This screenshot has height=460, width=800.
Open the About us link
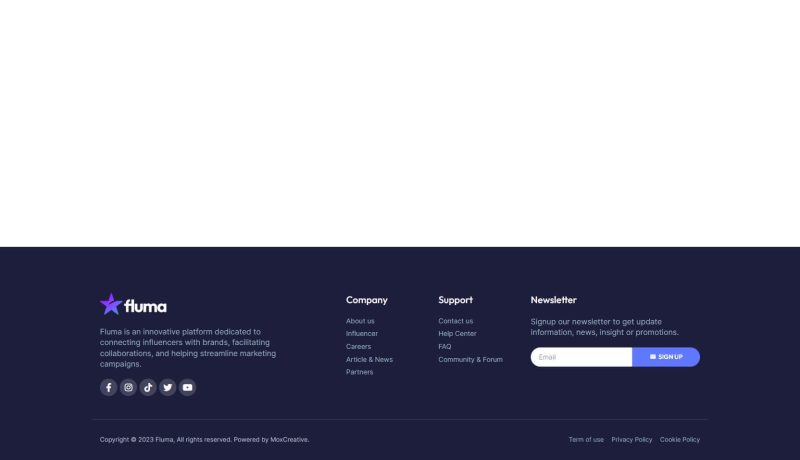pos(360,321)
